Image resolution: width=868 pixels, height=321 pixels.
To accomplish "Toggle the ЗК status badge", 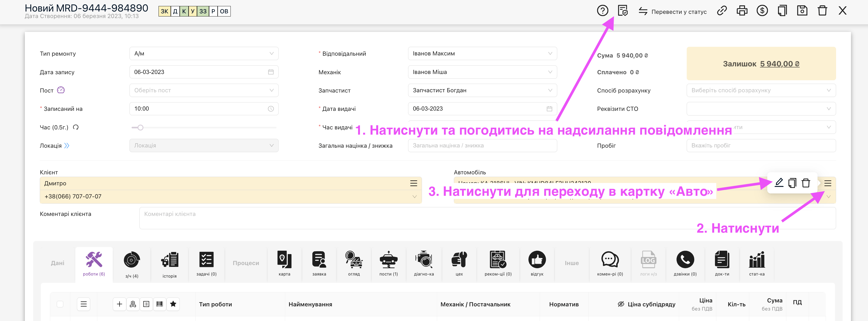I will coord(165,12).
